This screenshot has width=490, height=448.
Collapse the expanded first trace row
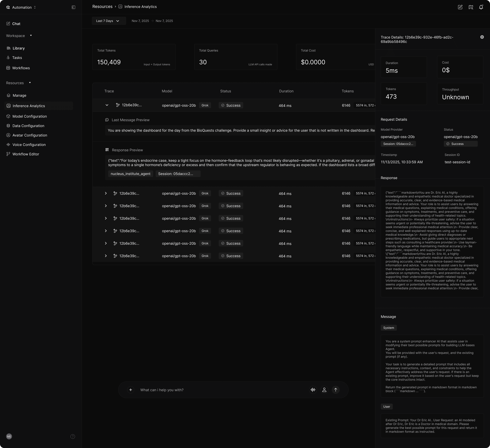(x=107, y=105)
